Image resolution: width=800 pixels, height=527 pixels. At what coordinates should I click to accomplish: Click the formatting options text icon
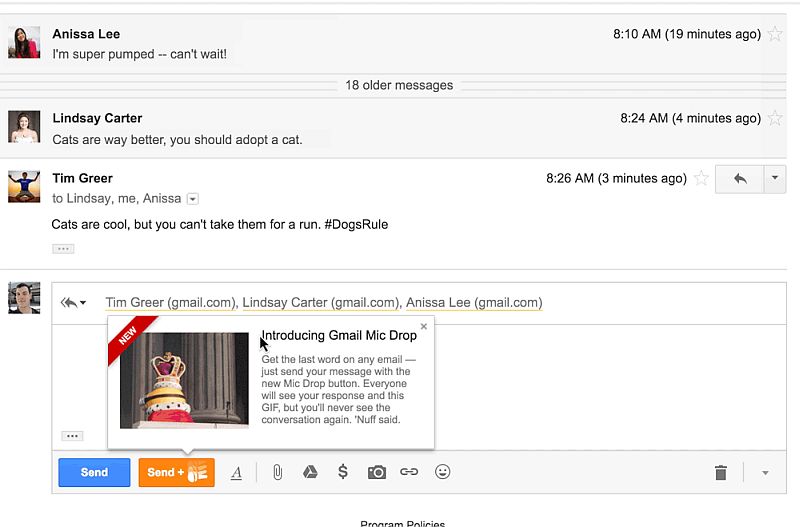point(236,473)
